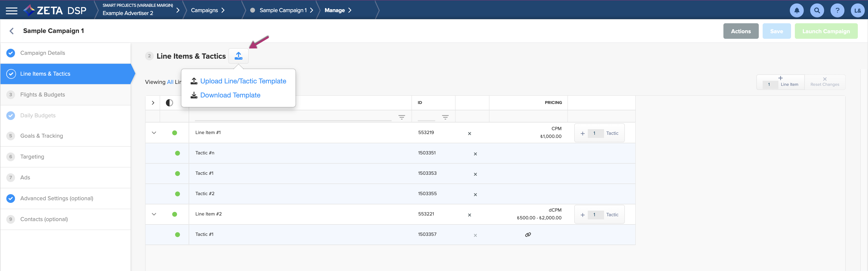This screenshot has height=271, width=868.
Task: Toggle status dot for Line Item #1
Action: (174, 133)
